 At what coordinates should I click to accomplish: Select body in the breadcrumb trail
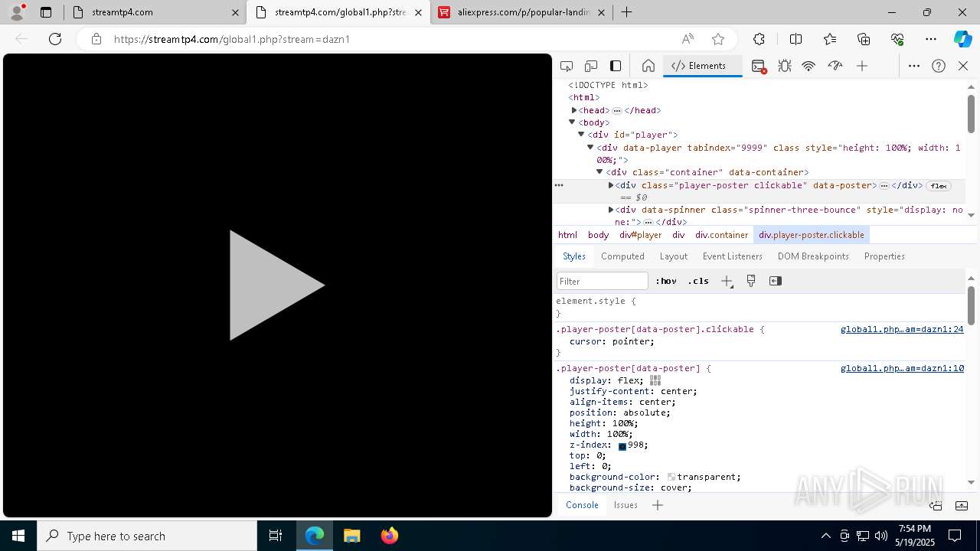(x=598, y=235)
